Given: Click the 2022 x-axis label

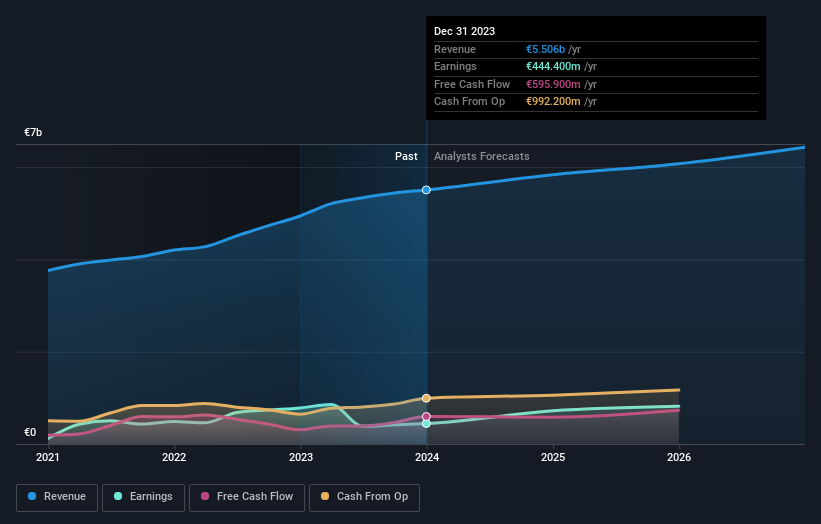Looking at the screenshot, I should pyautogui.click(x=174, y=457).
